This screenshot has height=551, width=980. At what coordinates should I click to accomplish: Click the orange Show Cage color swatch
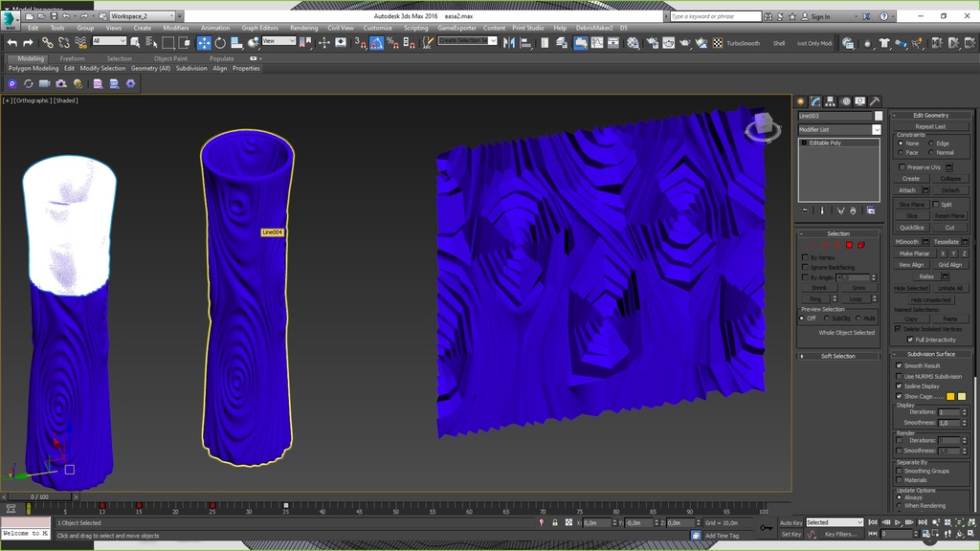tap(950, 396)
